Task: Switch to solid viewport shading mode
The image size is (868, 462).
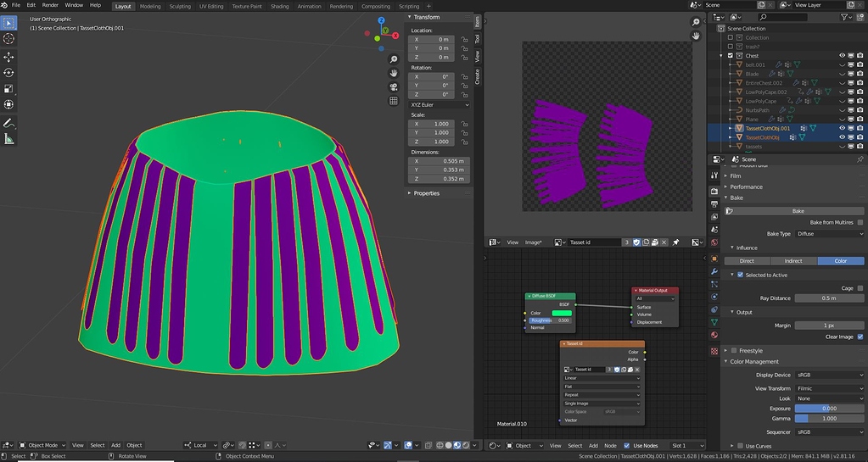Action: (448, 445)
